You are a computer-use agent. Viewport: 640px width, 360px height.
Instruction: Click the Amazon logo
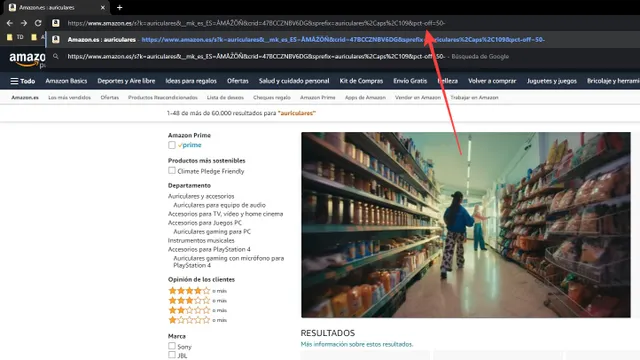(27, 60)
